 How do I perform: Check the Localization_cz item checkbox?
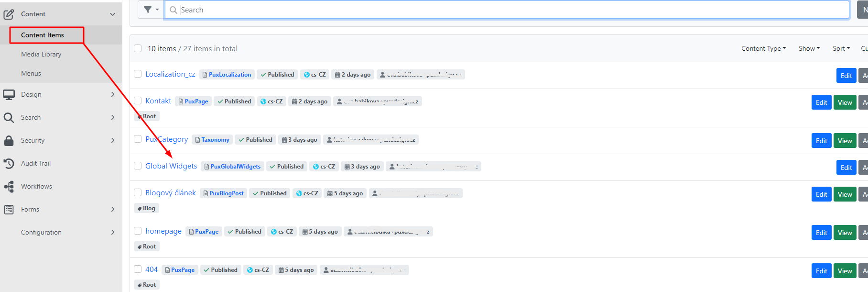[x=138, y=74]
